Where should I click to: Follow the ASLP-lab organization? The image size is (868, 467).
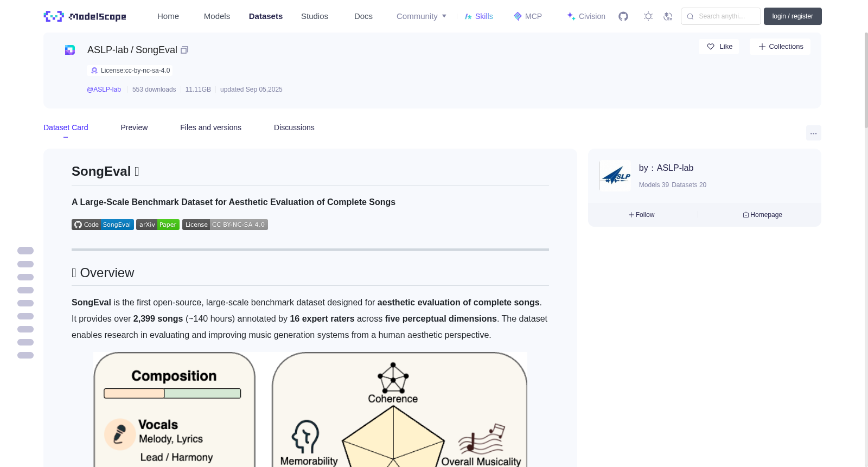click(x=642, y=215)
